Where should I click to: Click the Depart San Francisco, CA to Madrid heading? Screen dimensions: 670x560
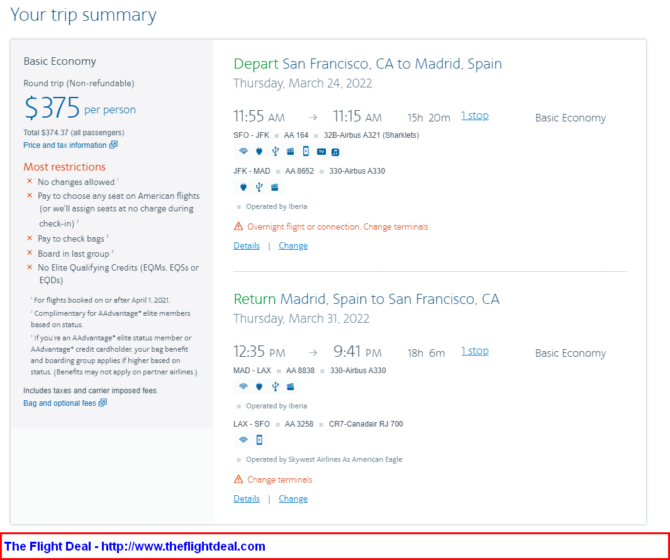(367, 64)
